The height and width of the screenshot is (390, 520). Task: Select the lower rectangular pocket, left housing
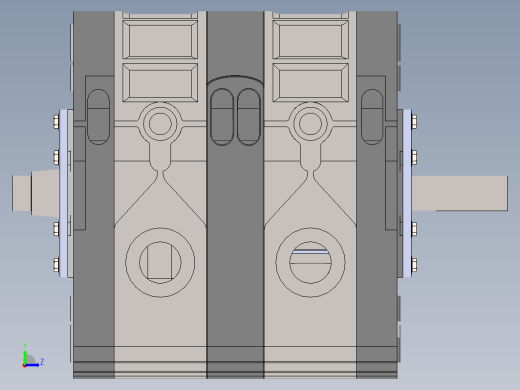tap(160, 82)
